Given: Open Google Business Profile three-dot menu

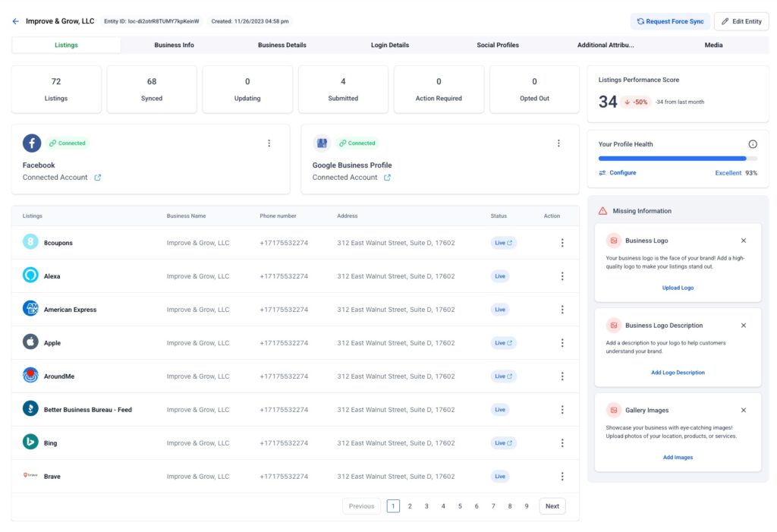Looking at the screenshot, I should (x=558, y=143).
